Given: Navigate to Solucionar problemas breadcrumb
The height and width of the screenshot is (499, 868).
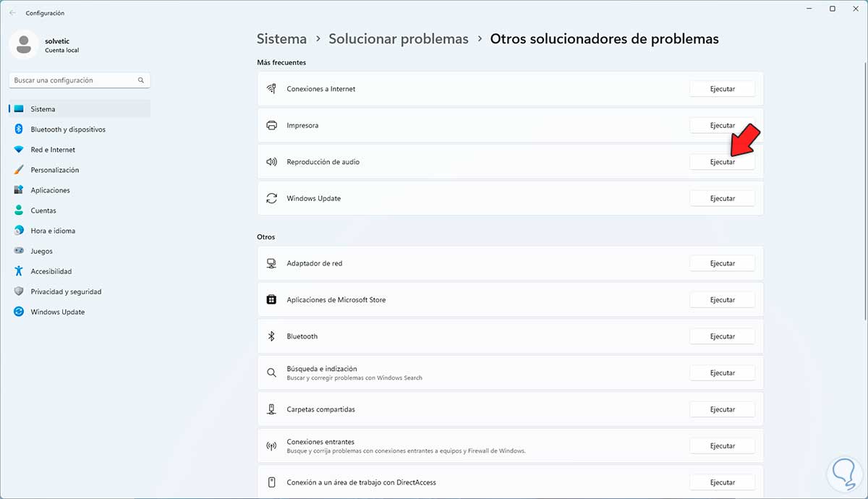Looking at the screenshot, I should click(x=399, y=39).
